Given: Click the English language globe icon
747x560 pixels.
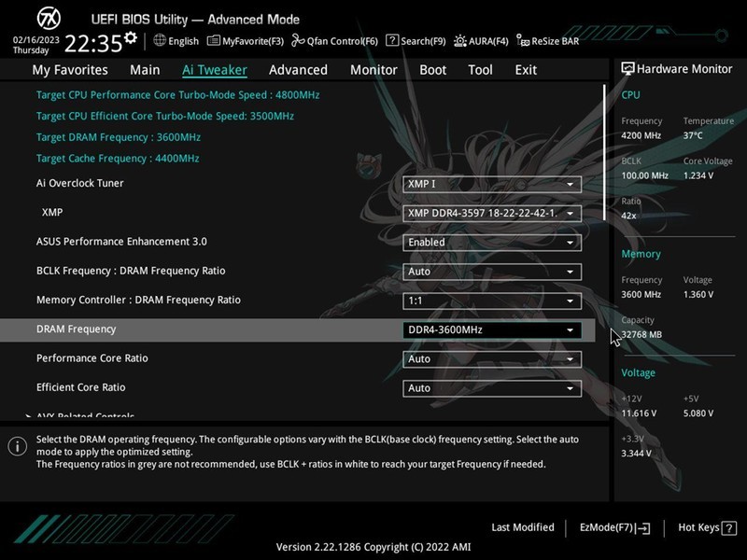Looking at the screenshot, I should (x=160, y=40).
